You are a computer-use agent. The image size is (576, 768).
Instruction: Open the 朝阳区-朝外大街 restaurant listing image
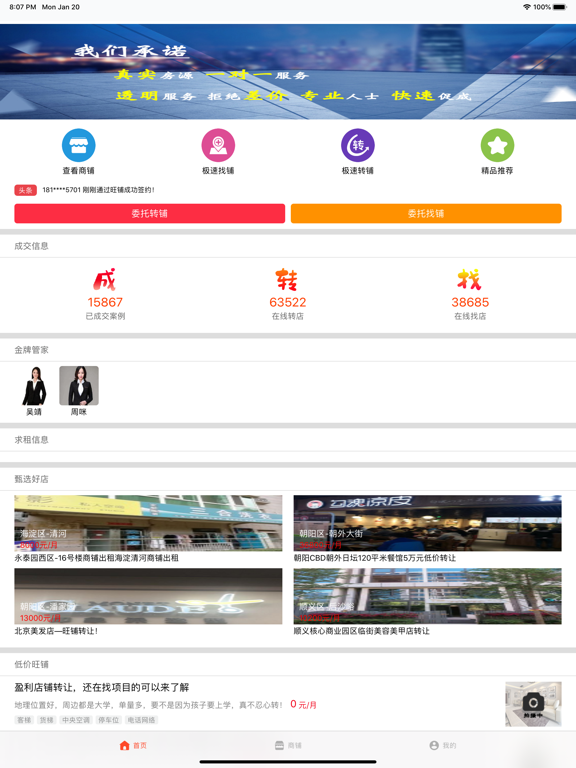(428, 523)
